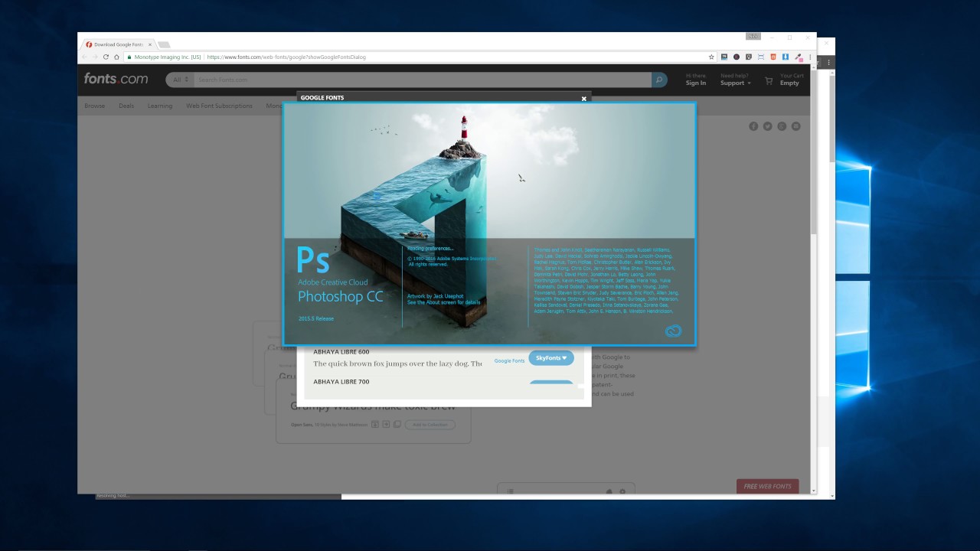Click the GOOGLE FONTS dialog title
Image resolution: width=980 pixels, height=551 pixels.
tap(322, 98)
